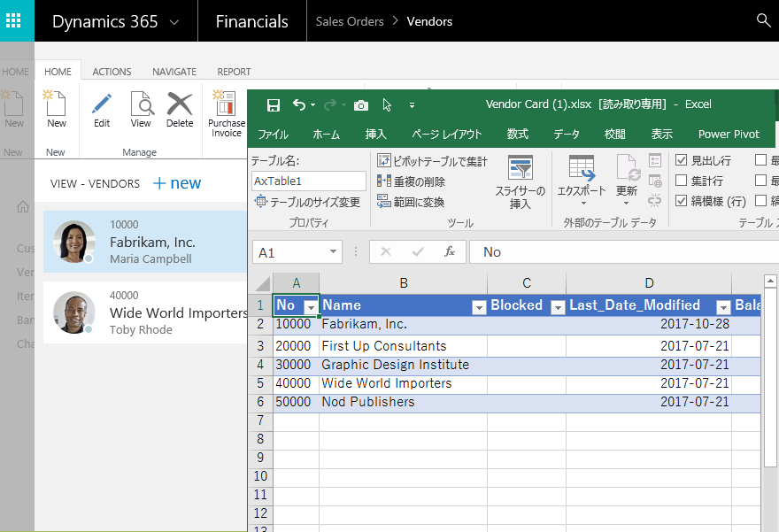Image resolution: width=779 pixels, height=532 pixels.
Task: Select the column D header
Action: tap(649, 283)
